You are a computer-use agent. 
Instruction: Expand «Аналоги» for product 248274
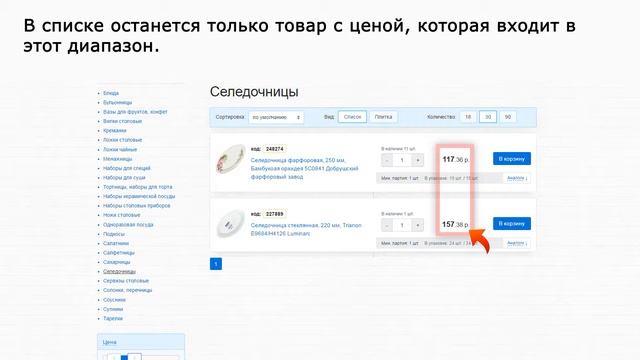517,178
